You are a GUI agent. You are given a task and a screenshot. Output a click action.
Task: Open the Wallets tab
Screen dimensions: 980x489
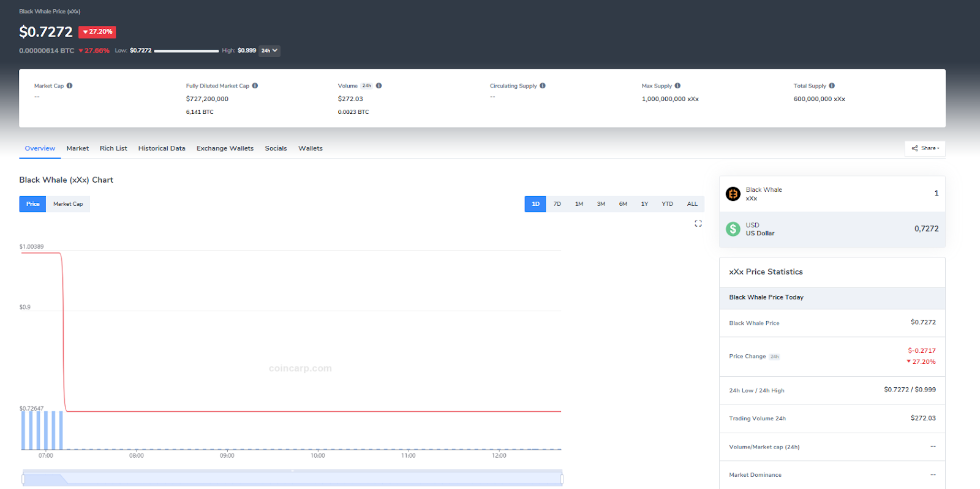point(311,148)
